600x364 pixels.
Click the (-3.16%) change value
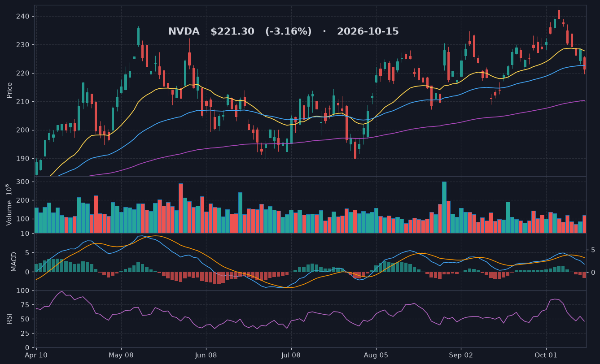[288, 32]
